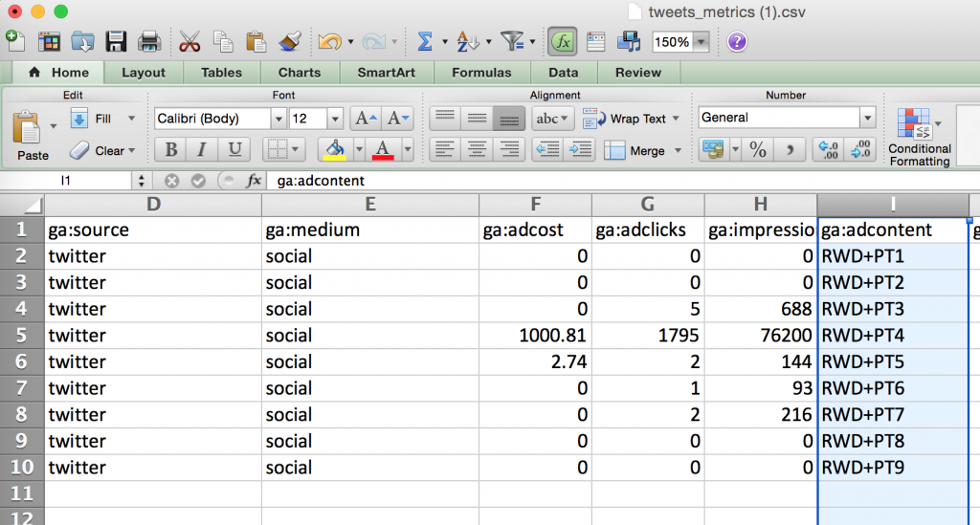Click the Wrap Text button
Screen dimensions: 980x525
(x=626, y=119)
